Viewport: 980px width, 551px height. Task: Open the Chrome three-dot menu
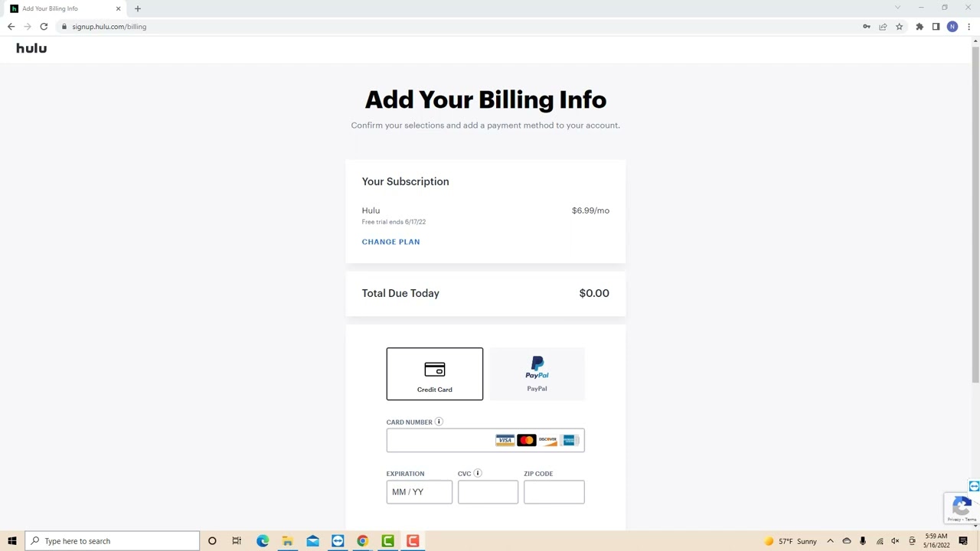[969, 27]
